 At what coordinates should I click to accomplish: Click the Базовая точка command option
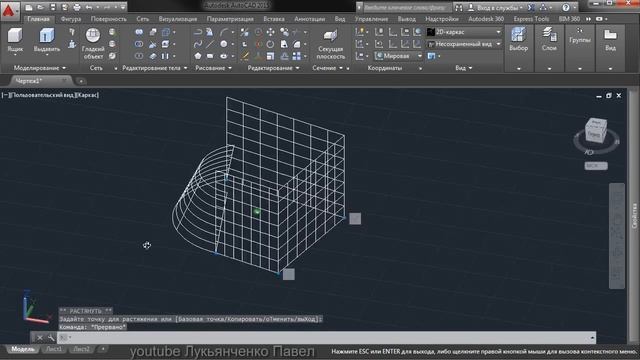[x=202, y=319]
